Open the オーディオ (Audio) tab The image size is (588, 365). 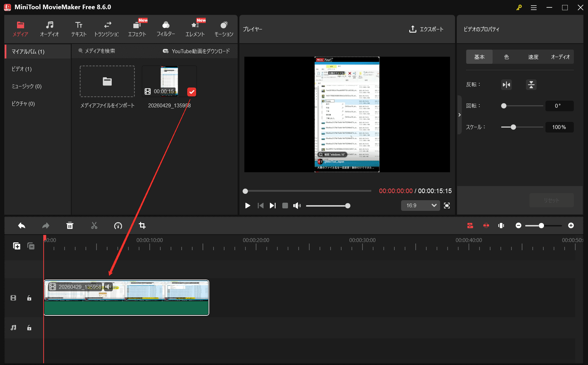tap(49, 29)
